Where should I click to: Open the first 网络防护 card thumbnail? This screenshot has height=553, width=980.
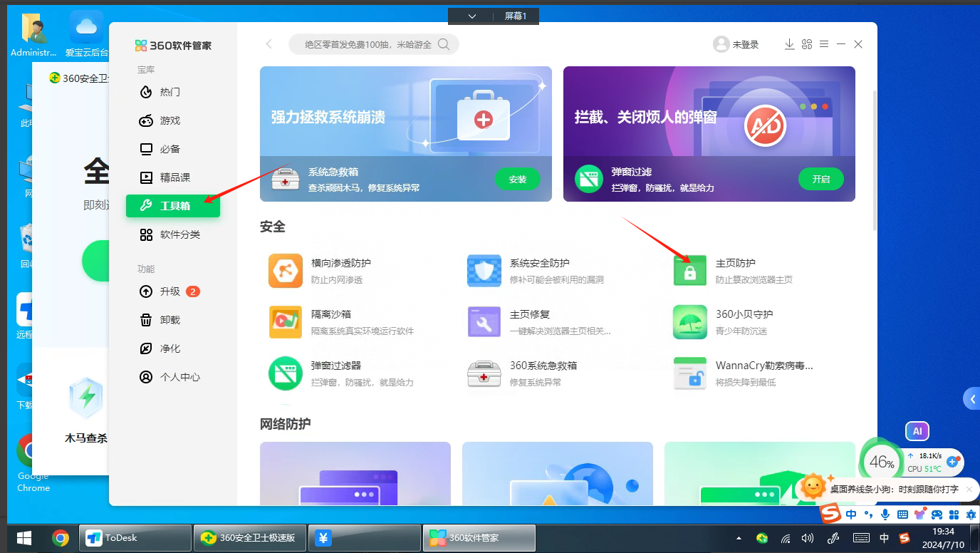click(355, 474)
